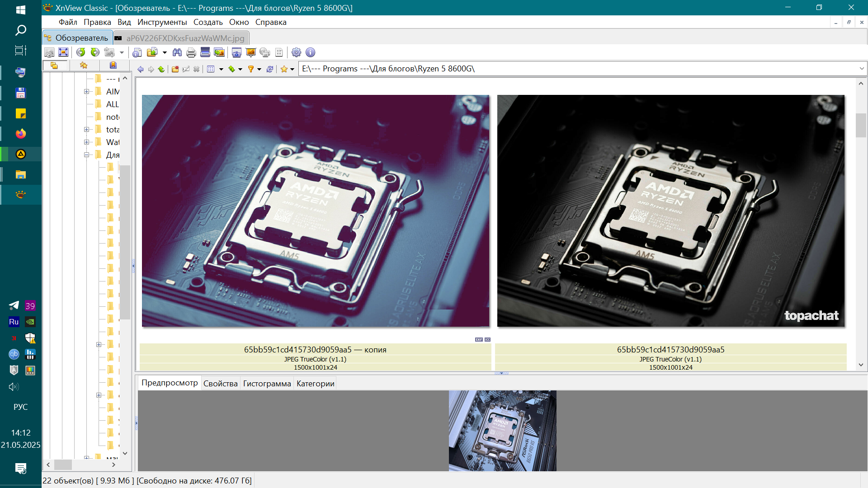868x488 pixels.
Task: Switch to the Гистограмма tab
Action: [267, 384]
